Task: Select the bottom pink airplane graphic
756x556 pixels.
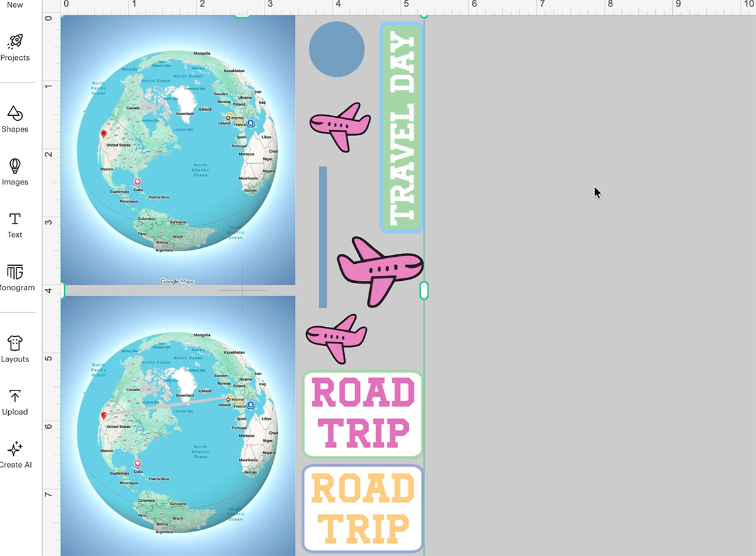Action: click(x=336, y=339)
